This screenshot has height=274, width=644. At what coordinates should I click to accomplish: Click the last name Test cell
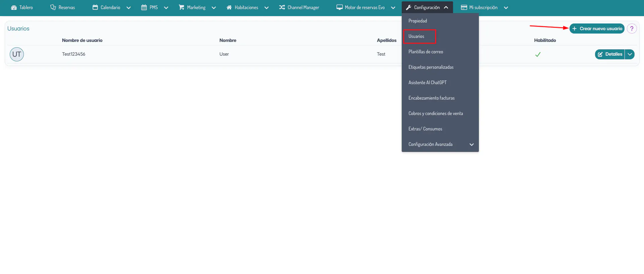(381, 54)
